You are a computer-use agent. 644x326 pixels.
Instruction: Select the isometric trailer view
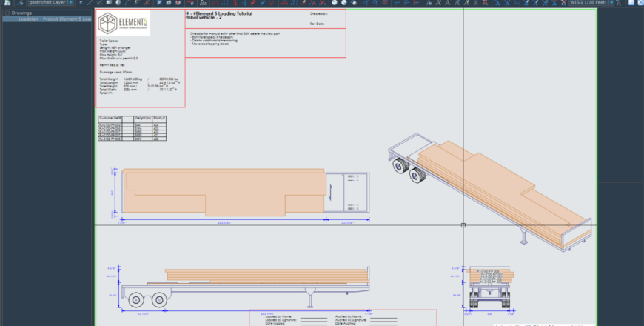click(x=490, y=192)
